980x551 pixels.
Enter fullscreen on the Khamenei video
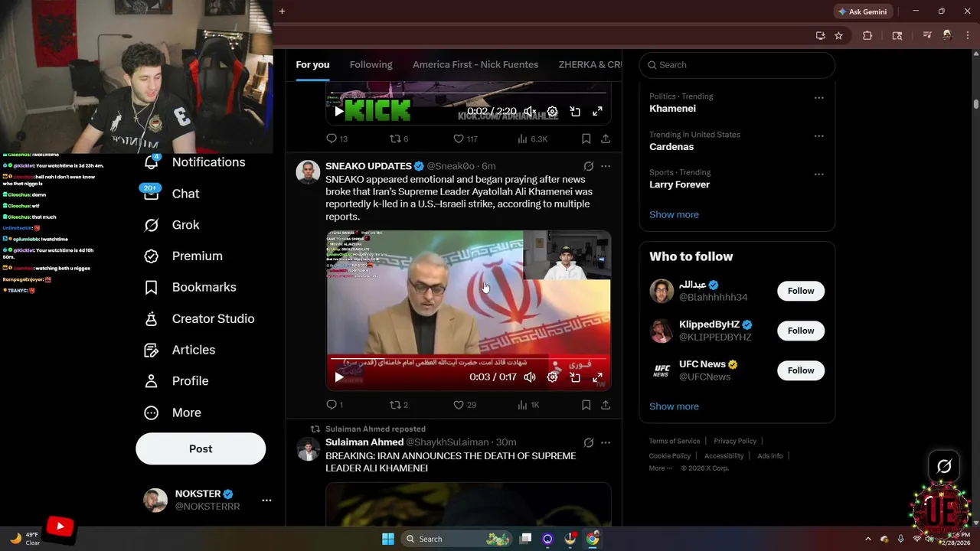tap(598, 377)
